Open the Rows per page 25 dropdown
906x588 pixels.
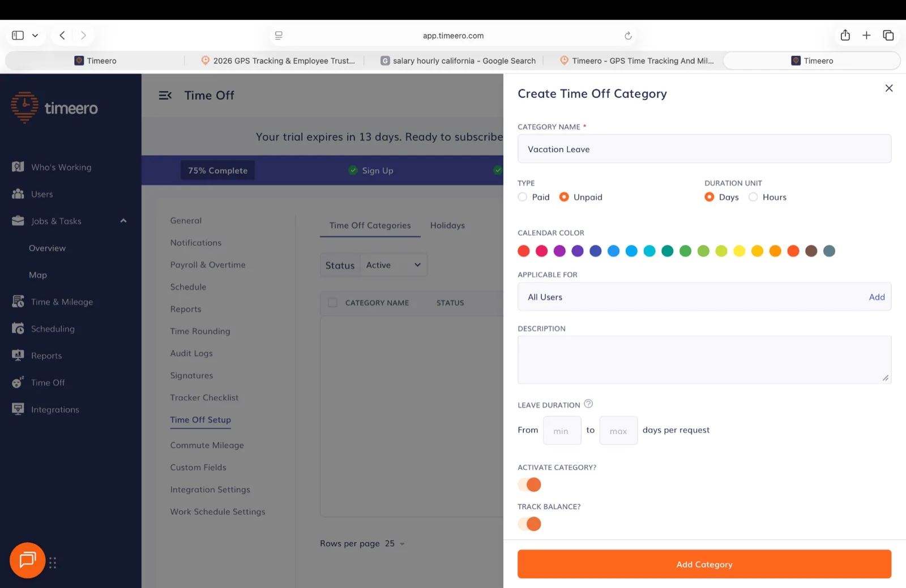click(x=395, y=544)
